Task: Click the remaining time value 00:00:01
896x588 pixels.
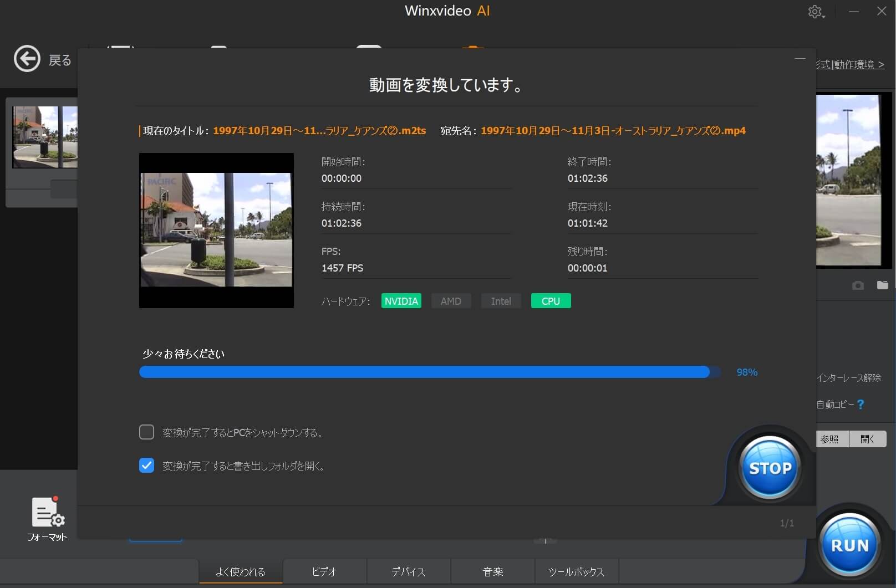Action: point(587,268)
